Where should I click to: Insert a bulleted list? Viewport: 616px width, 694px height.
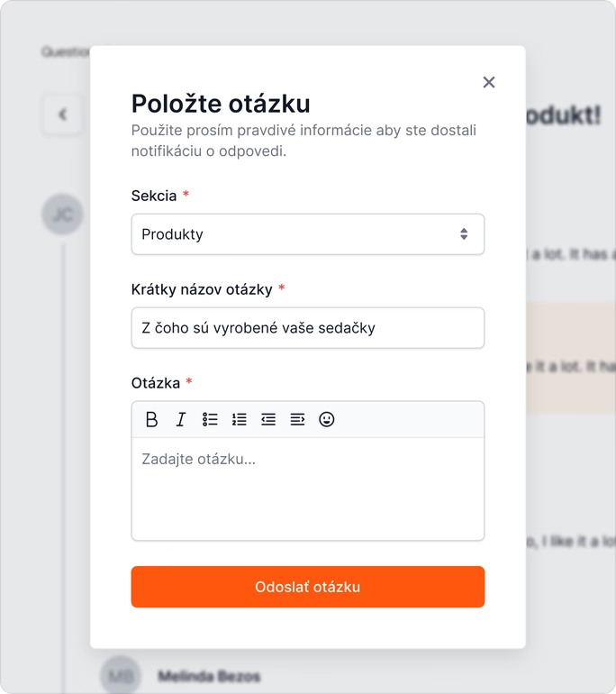pos(210,419)
